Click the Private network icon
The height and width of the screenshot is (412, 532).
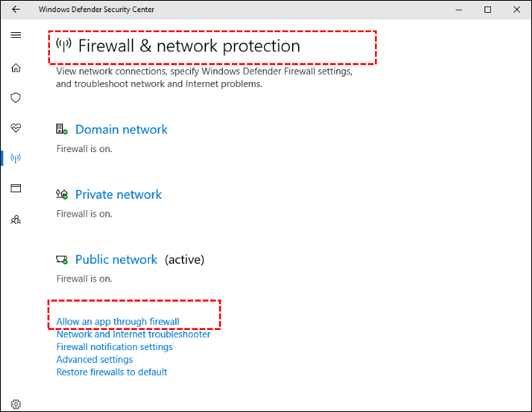coord(62,195)
